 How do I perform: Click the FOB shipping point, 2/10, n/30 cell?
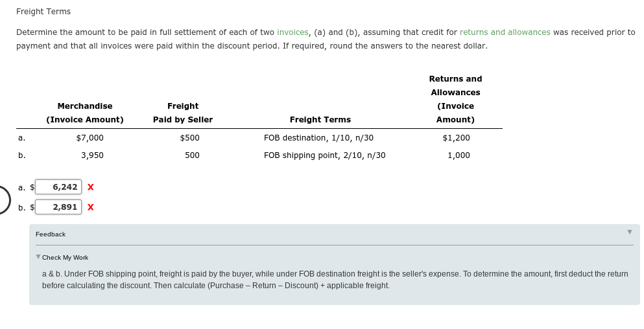tap(324, 155)
